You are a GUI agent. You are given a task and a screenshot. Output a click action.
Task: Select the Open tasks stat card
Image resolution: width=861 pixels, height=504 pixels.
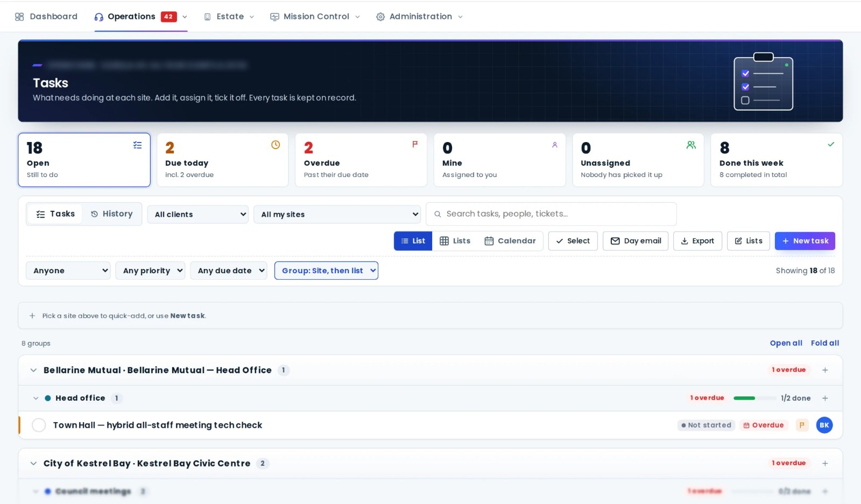(84, 160)
